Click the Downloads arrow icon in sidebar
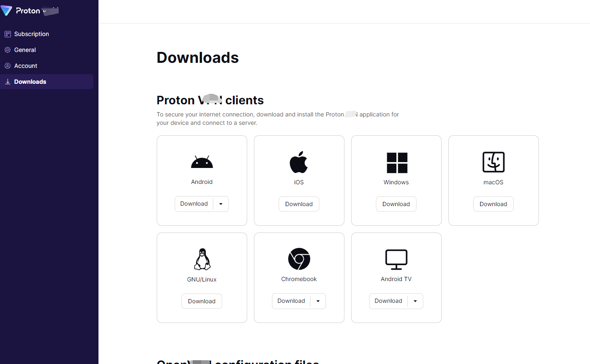The height and width of the screenshot is (364, 590). (x=8, y=82)
